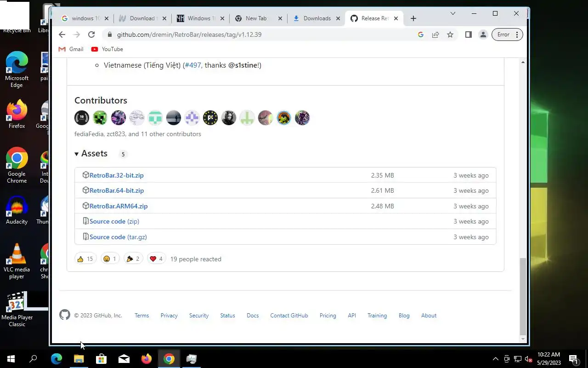The width and height of the screenshot is (588, 368).
Task: Download RetroBar.ARM64.zip
Action: coord(119,206)
